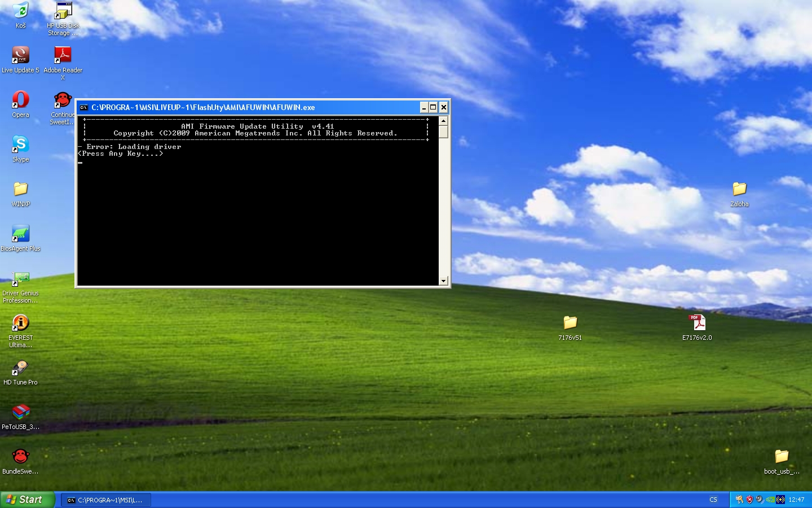Select the Continue SweetIM monkey icon
The image size is (812, 508).
point(63,108)
